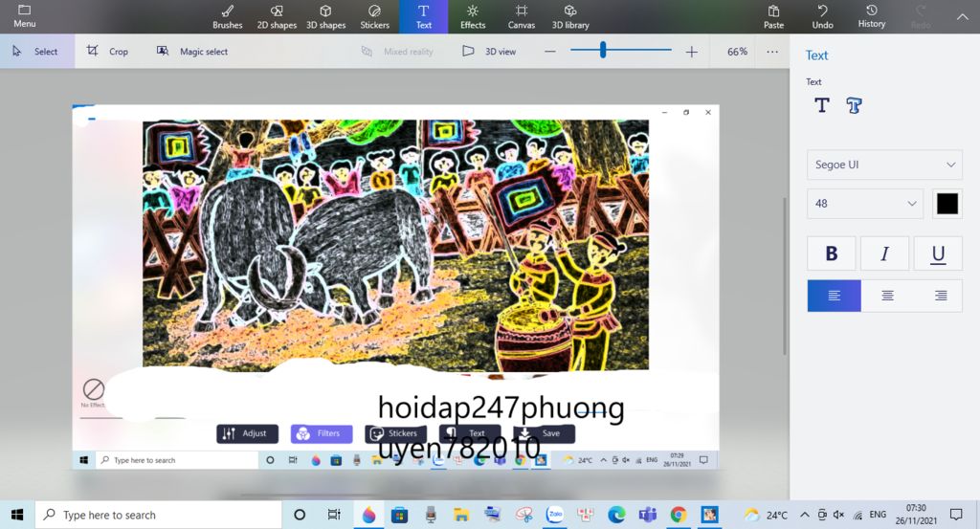Open the Segoe UI font dropdown
Screen dimensions: 980x529
[x=884, y=165]
